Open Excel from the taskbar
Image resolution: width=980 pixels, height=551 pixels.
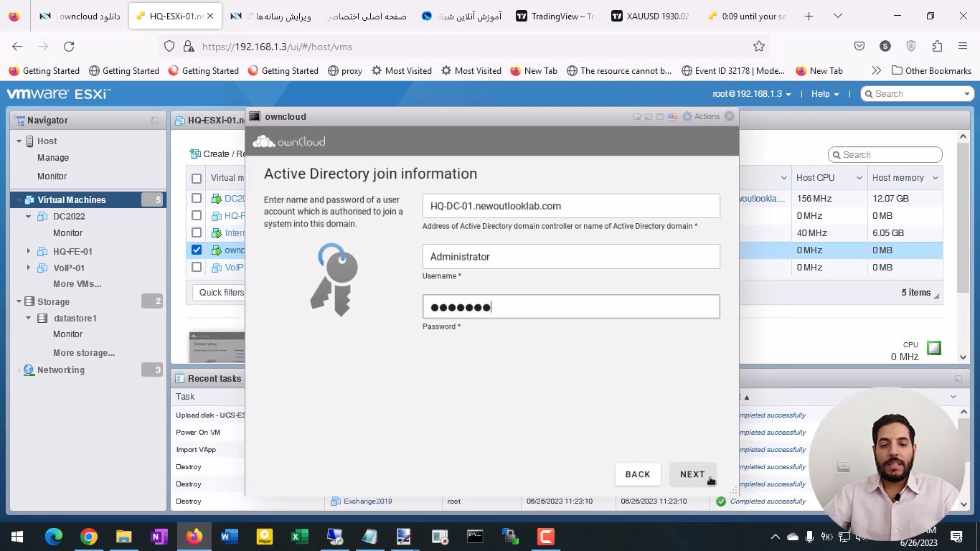click(300, 537)
